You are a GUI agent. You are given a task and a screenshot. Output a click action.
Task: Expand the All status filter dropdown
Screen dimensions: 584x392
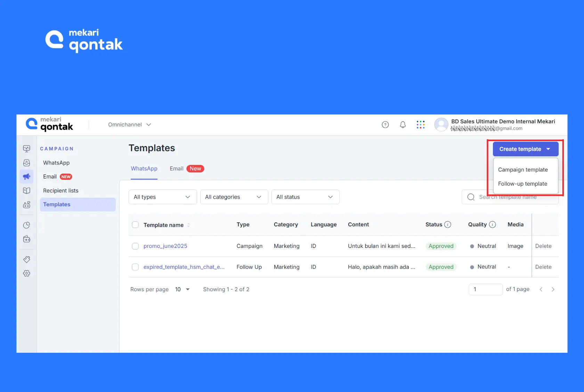(305, 197)
